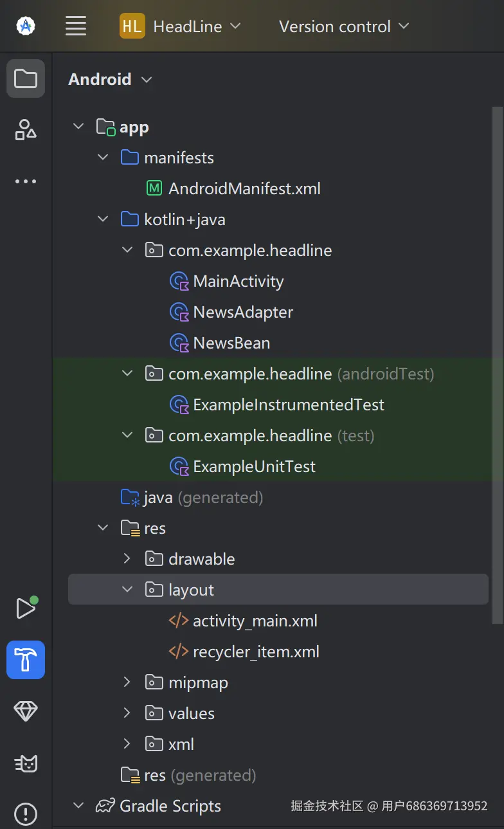Screen dimensions: 504x829
Task: Open the Version control dropdown
Action: pyautogui.click(x=344, y=26)
